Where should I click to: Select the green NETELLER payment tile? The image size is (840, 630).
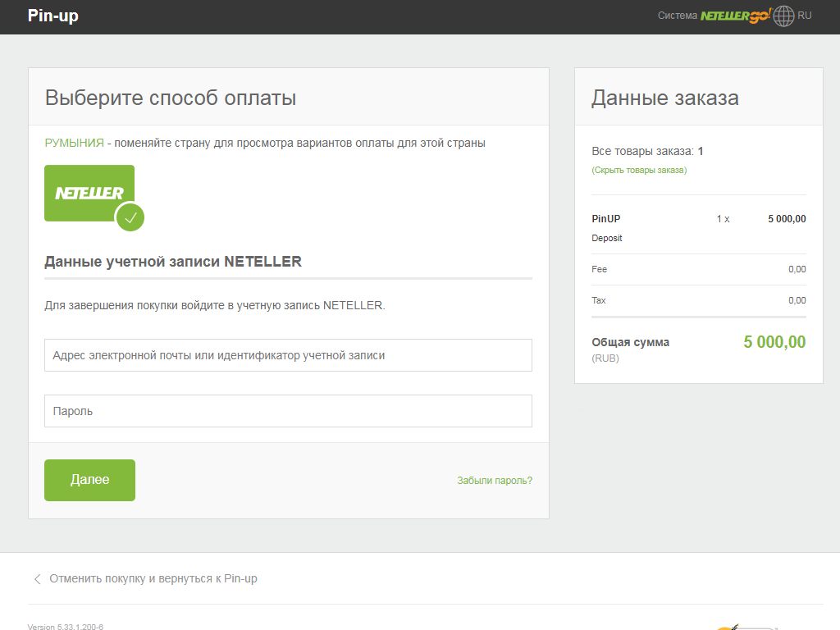(89, 193)
